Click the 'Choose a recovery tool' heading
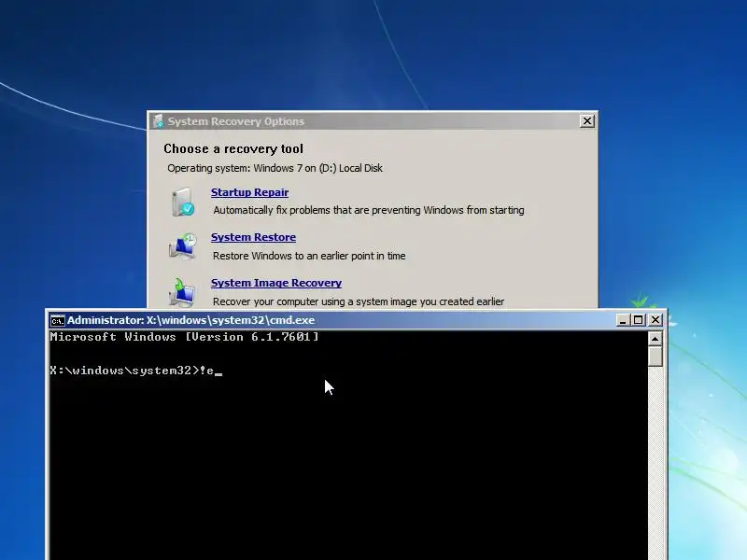 click(x=233, y=149)
